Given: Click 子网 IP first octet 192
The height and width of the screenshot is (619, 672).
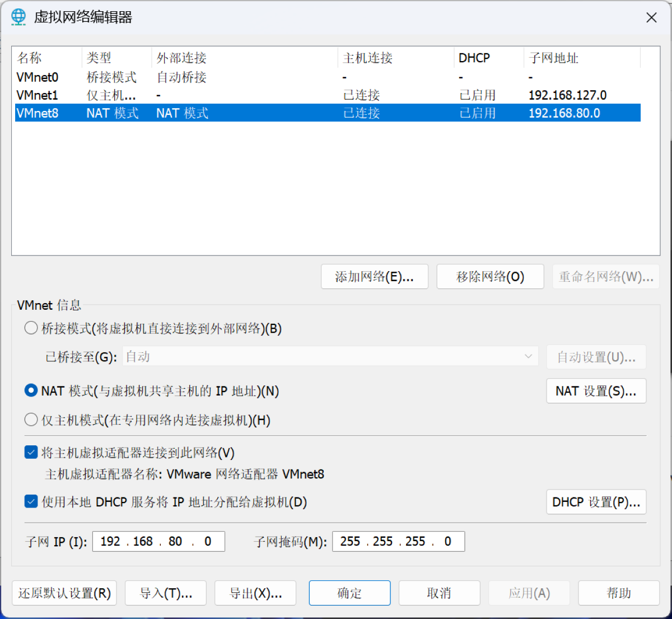Looking at the screenshot, I should [x=110, y=541].
